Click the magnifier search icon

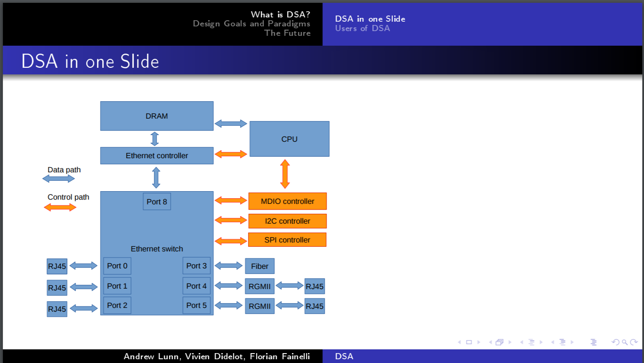tap(625, 342)
